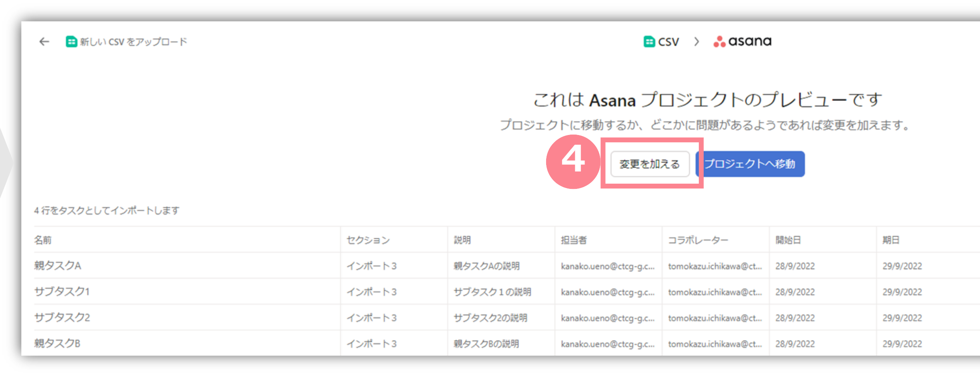
Task: Select the セクション column header
Action: click(368, 240)
